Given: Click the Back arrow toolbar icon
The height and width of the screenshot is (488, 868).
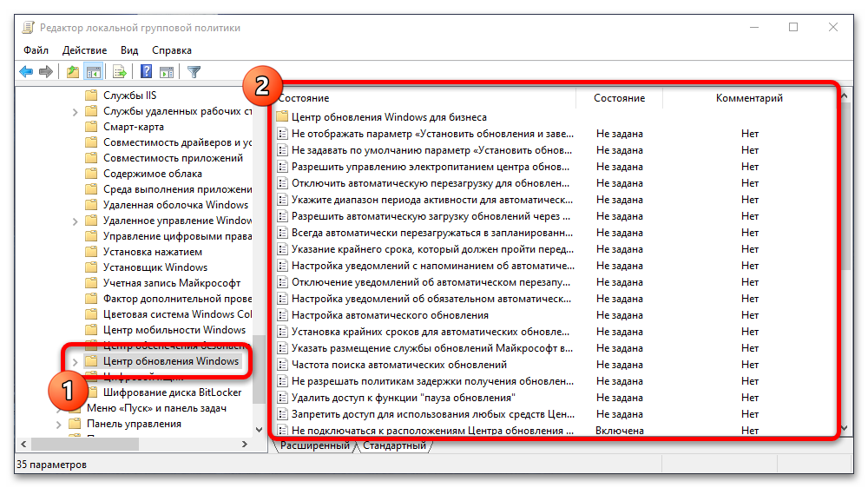Looking at the screenshot, I should (x=26, y=71).
